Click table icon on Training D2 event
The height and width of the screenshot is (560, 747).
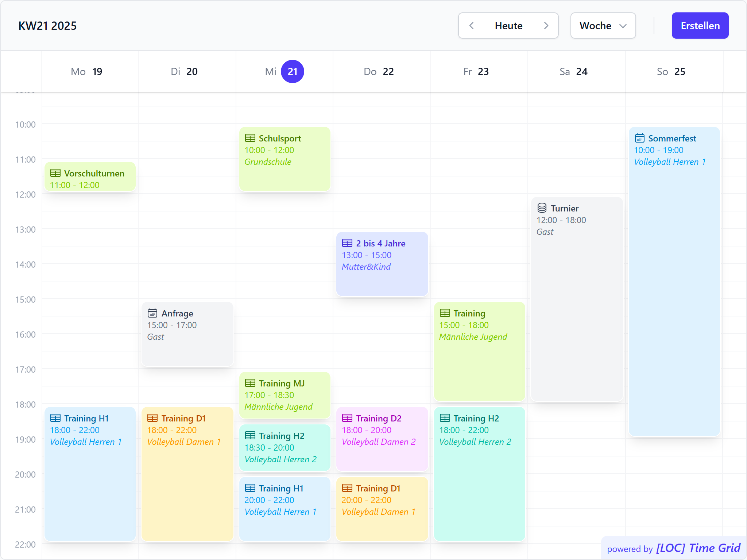[347, 418]
